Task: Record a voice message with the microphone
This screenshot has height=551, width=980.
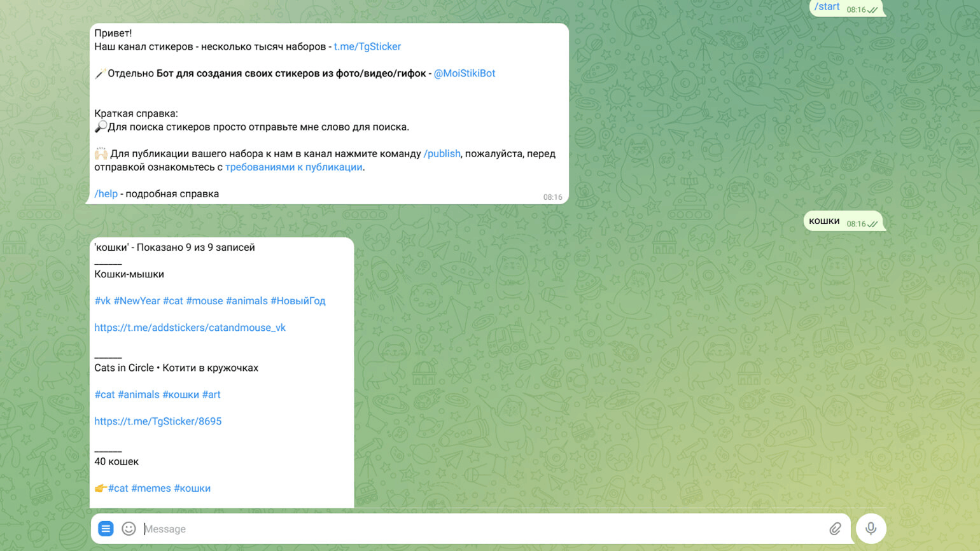Action: coord(871,529)
